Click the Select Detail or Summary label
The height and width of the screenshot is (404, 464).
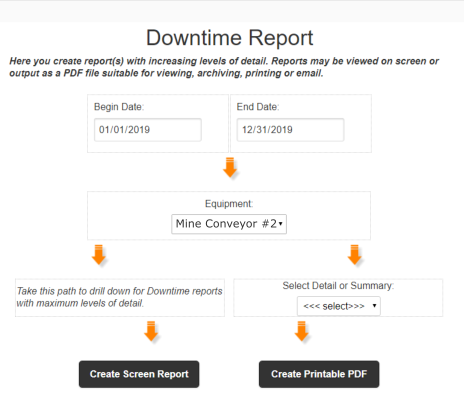[338, 286]
